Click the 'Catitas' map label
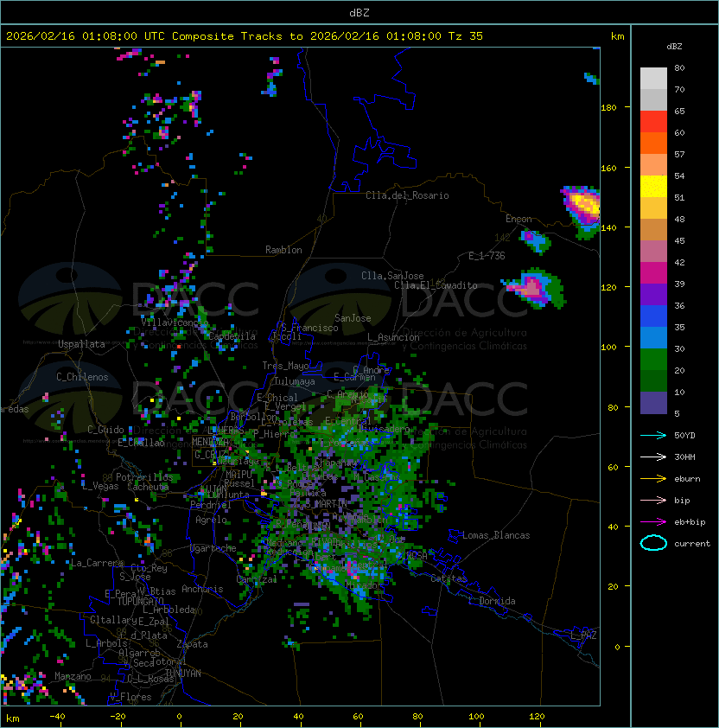Screen dimensions: 719x728 [x=449, y=578]
